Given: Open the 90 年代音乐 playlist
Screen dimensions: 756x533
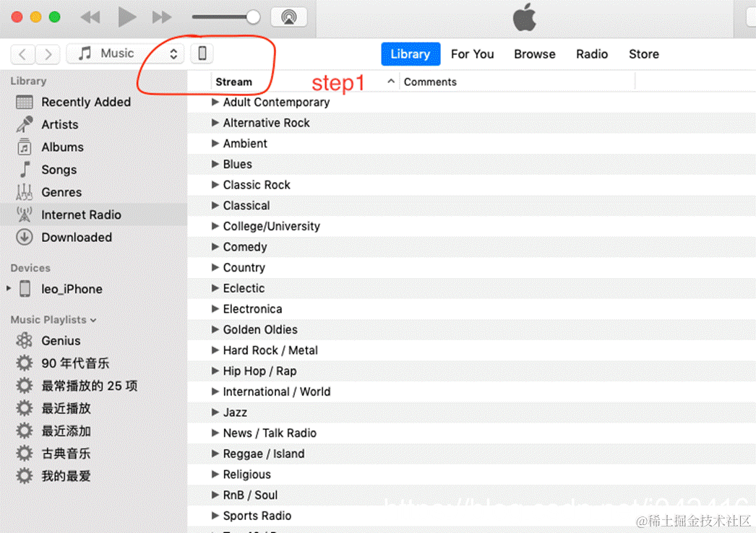Looking at the screenshot, I should (93, 363).
